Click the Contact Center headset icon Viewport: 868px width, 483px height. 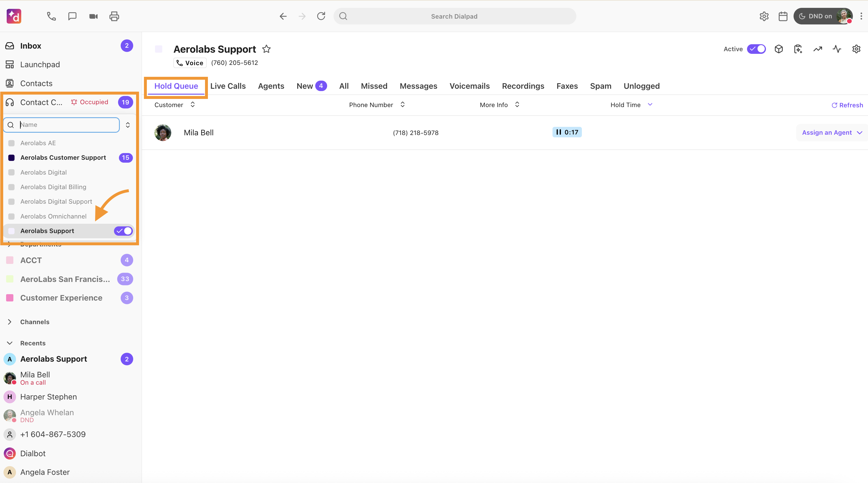tap(10, 102)
